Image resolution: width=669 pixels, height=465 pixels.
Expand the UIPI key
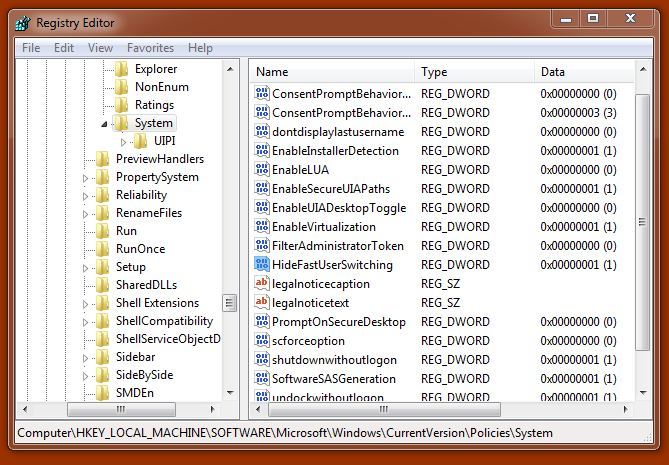(x=123, y=142)
